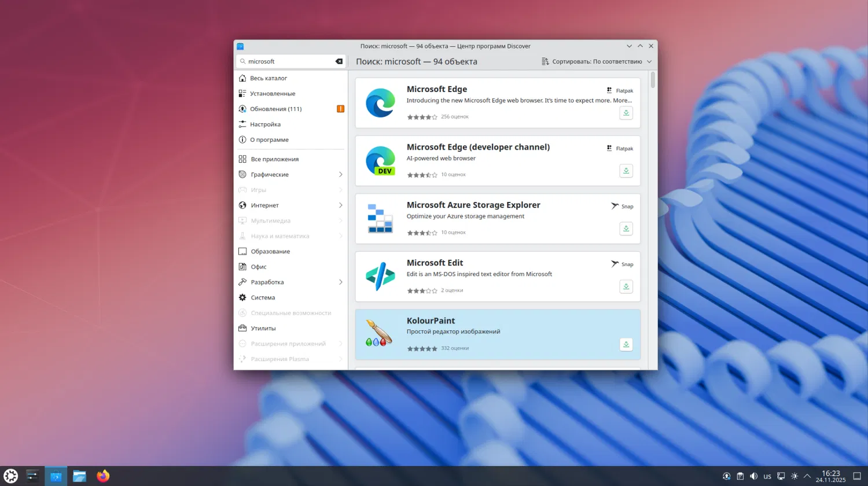Viewport: 868px width, 486px height.
Task: Install Microsoft Azure Storage Explorer
Action: 626,229
